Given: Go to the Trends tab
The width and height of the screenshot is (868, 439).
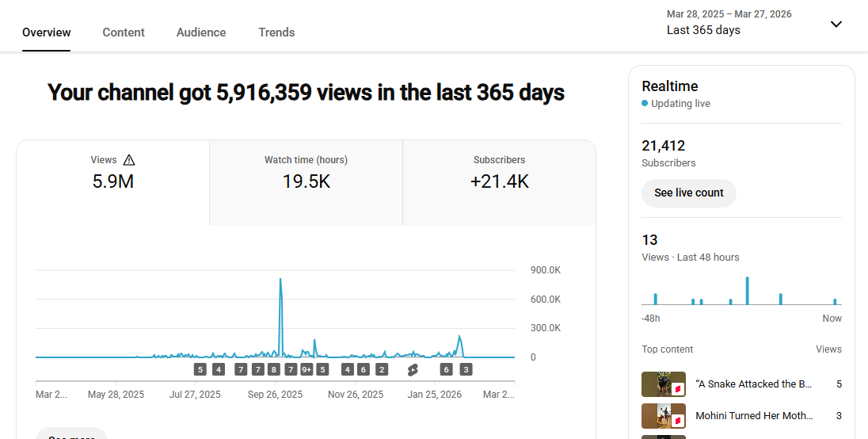Looking at the screenshot, I should tap(276, 32).
